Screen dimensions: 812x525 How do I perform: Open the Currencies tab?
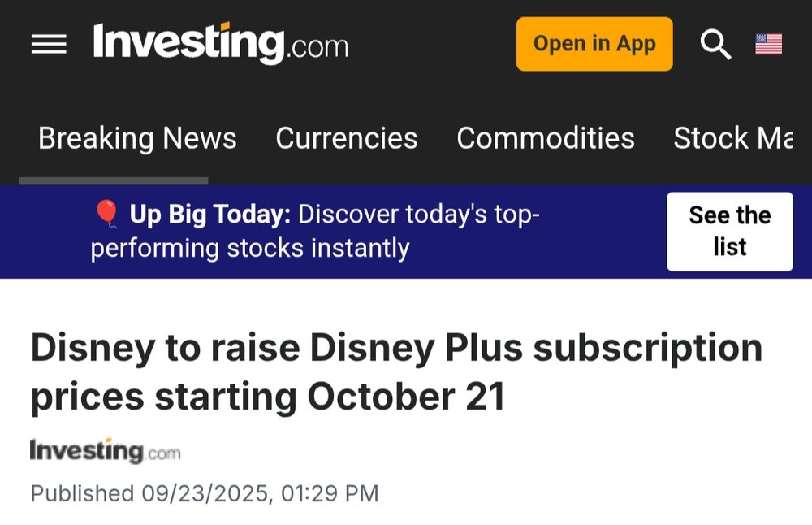tap(347, 138)
